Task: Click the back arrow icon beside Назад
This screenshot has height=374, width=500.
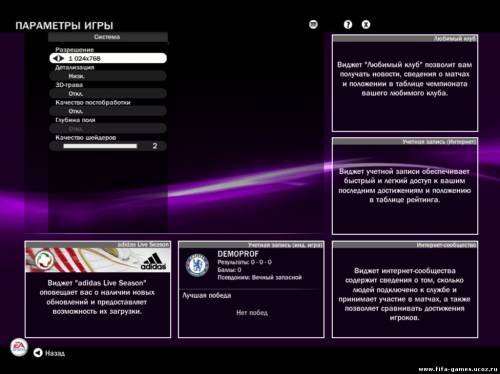Action: 38,353
